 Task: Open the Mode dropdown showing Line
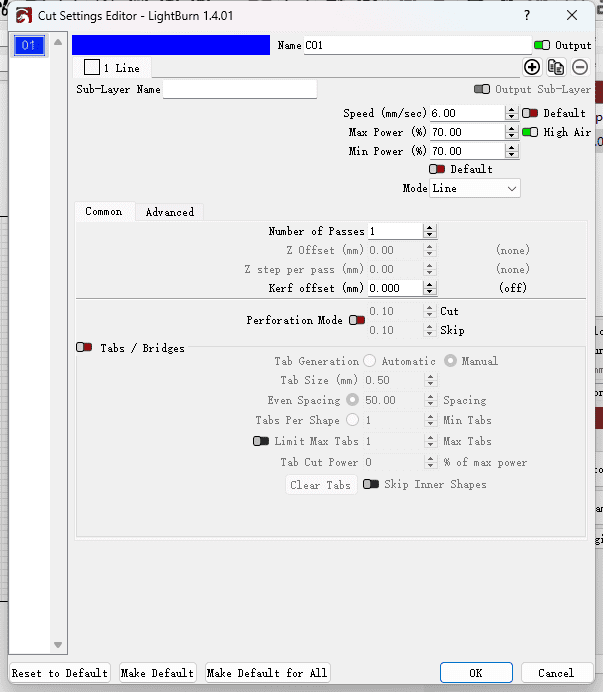pyautogui.click(x=475, y=188)
